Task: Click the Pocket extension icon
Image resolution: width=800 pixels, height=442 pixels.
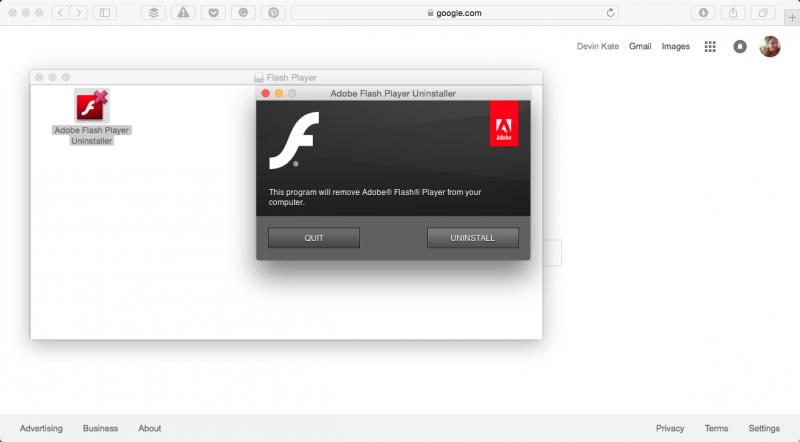Action: point(213,13)
